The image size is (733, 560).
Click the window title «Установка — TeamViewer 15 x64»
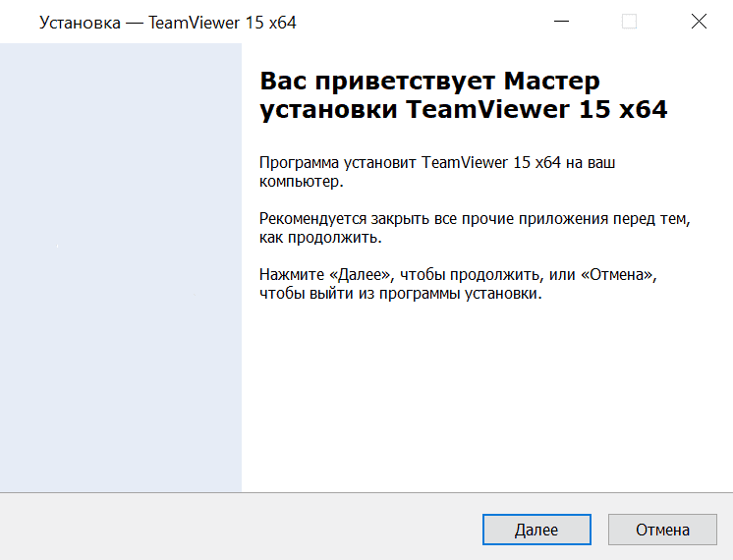point(167,23)
